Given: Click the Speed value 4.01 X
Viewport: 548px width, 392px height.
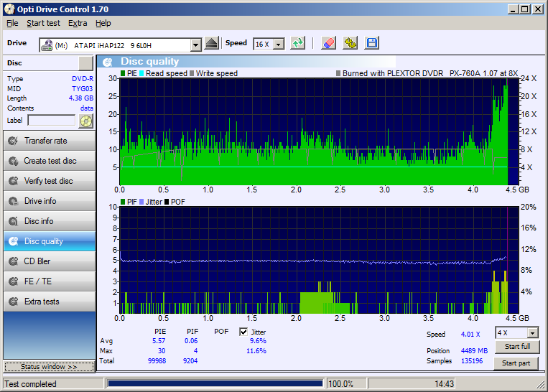Looking at the screenshot, I should pyautogui.click(x=470, y=335).
